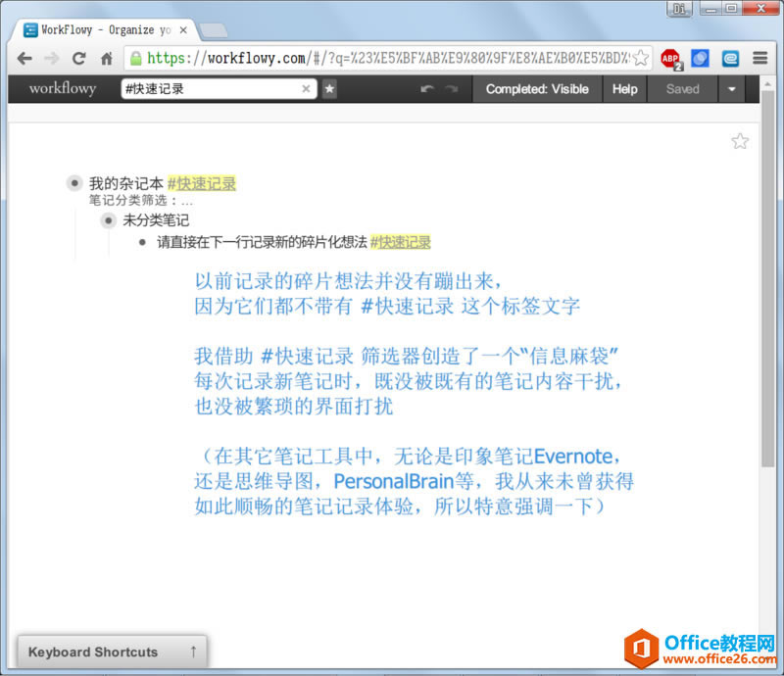Click the address bar URL
This screenshot has width=784, height=676.
coord(387,58)
